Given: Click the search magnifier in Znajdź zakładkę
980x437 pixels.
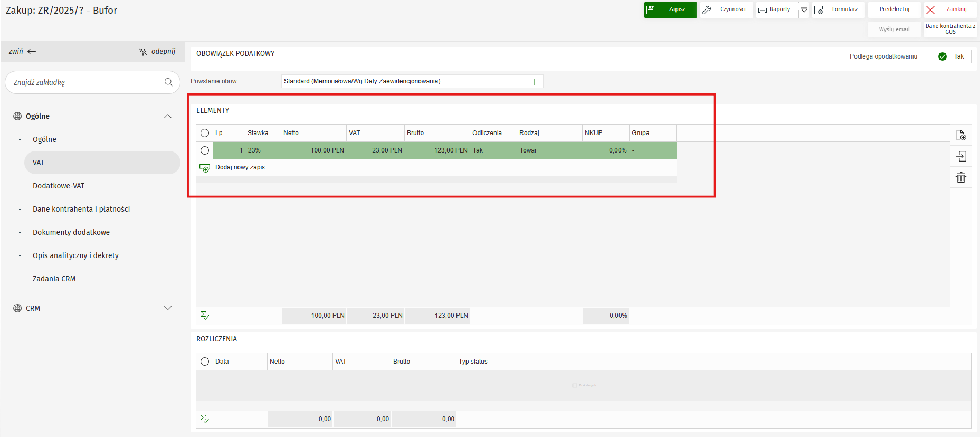Looking at the screenshot, I should 168,82.
